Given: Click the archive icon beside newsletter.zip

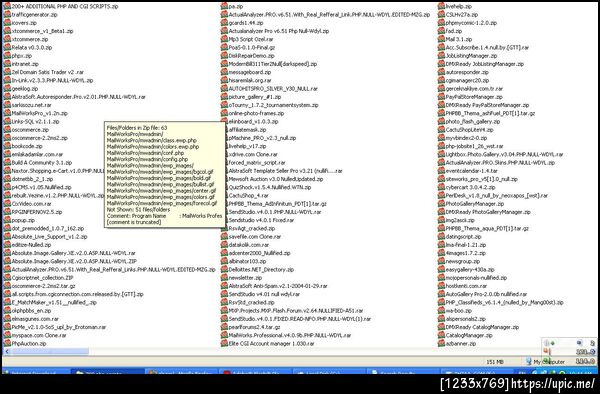Looking at the screenshot, I should (224, 278).
